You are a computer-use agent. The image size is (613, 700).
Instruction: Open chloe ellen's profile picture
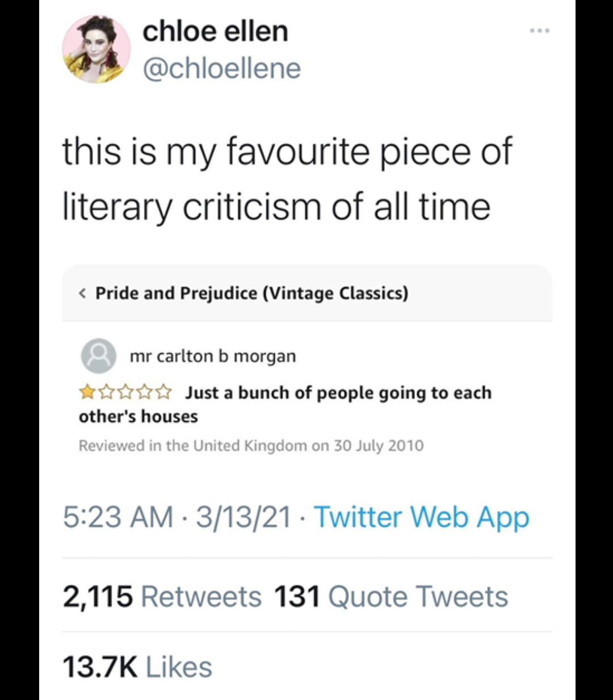[x=96, y=49]
